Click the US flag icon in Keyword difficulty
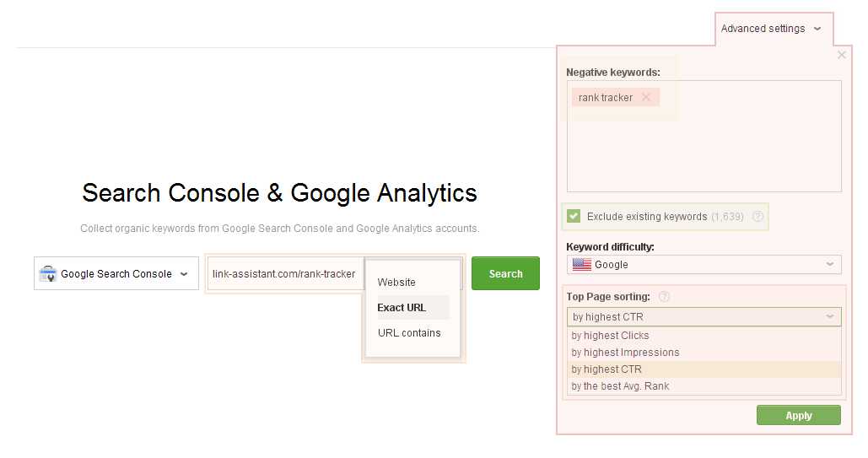Screen dimensions: 868x458 (x=582, y=265)
